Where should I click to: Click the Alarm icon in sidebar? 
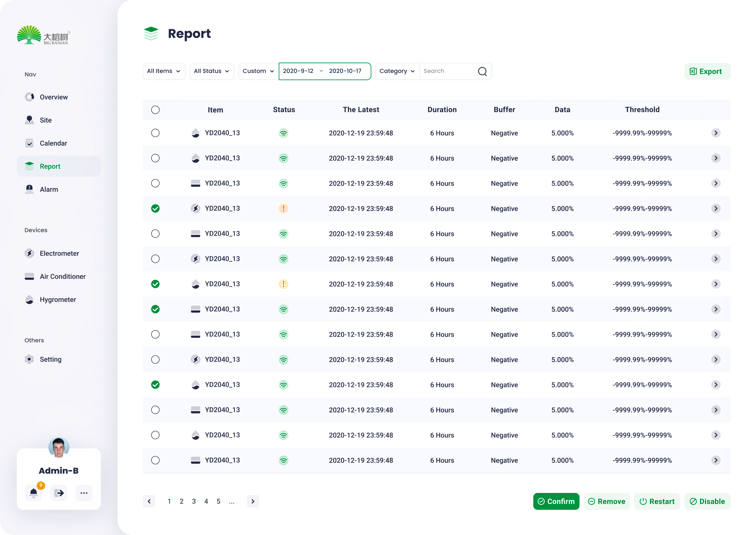(29, 189)
